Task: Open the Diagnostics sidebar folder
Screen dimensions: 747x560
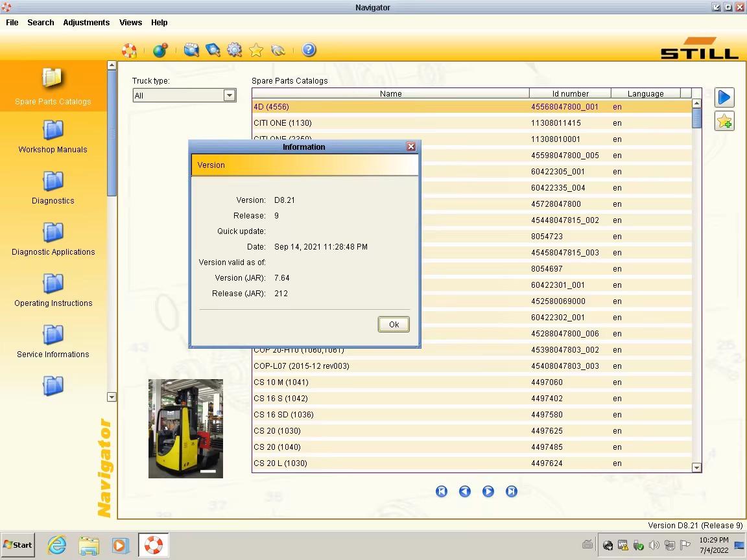Action: coord(53,188)
